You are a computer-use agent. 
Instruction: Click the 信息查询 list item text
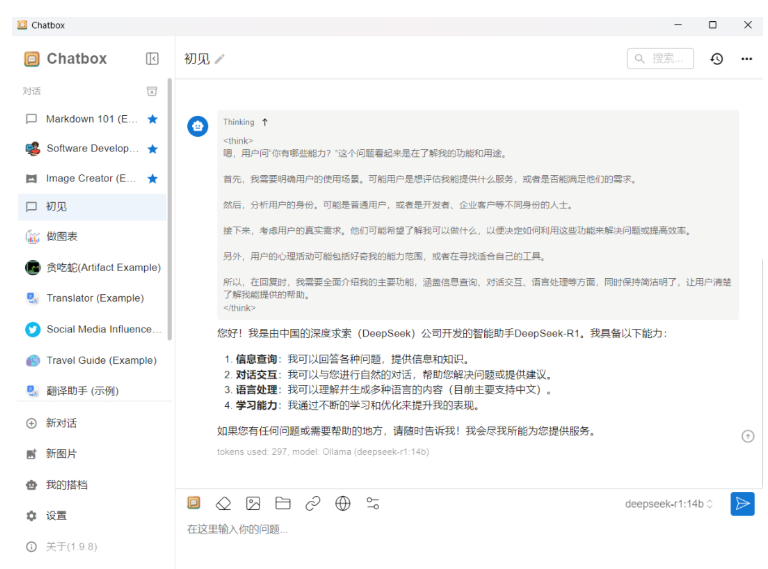point(353,359)
